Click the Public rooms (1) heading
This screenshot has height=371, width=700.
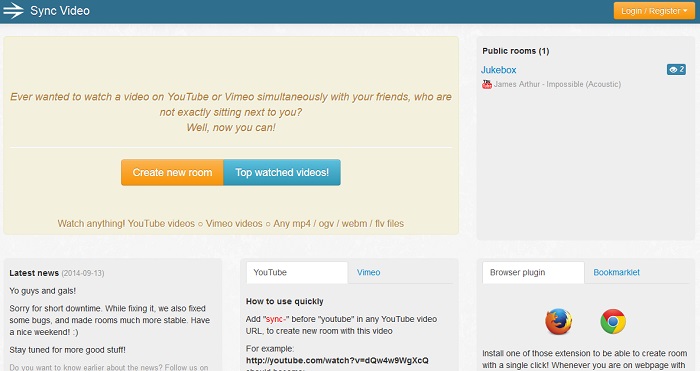[x=516, y=51]
